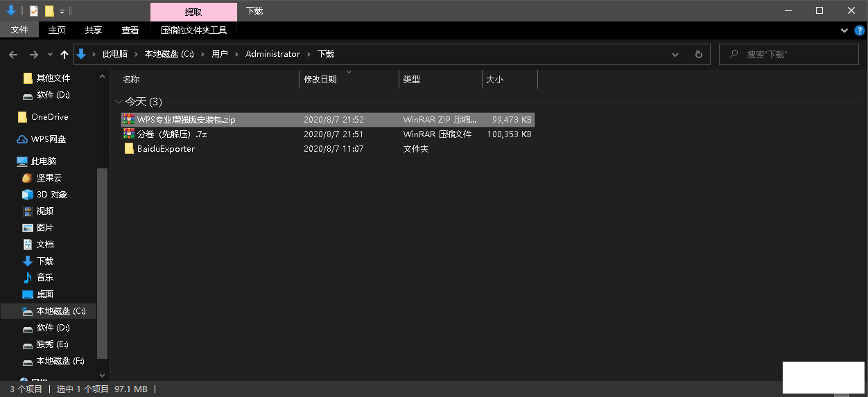The image size is (868, 397).
Task: Collapse the ribbon with the chevron
Action: [844, 30]
